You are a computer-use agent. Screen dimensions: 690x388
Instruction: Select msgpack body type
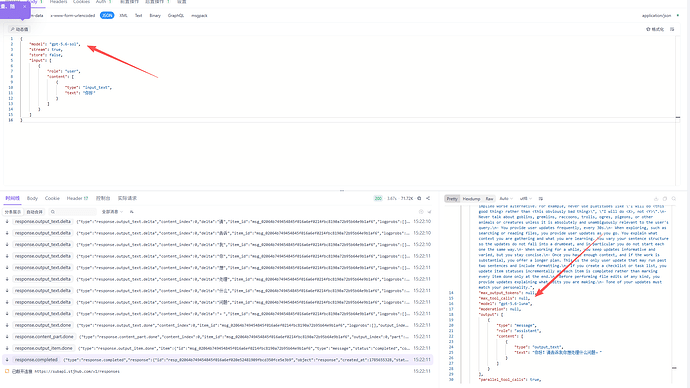coord(199,15)
